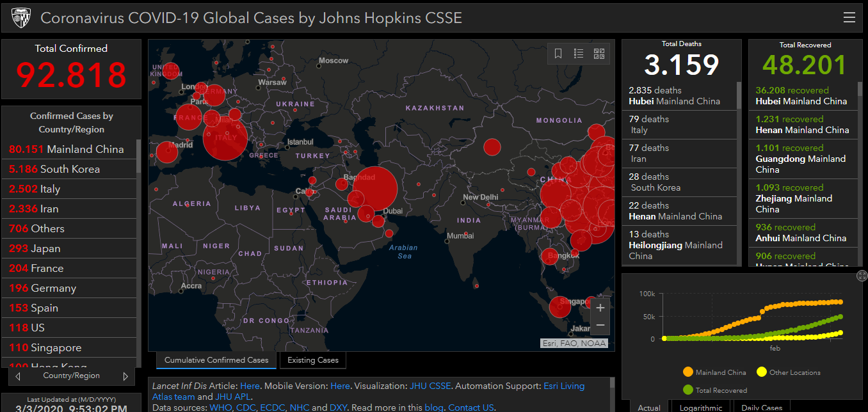The width and height of the screenshot is (868, 412).
Task: Click the large red Italy bubble on map
Action: 225,137
